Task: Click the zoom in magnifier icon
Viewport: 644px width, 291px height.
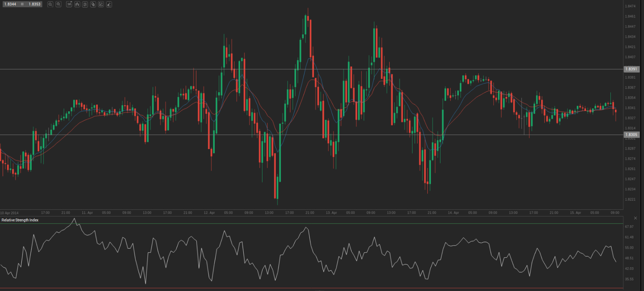Action: click(x=58, y=4)
